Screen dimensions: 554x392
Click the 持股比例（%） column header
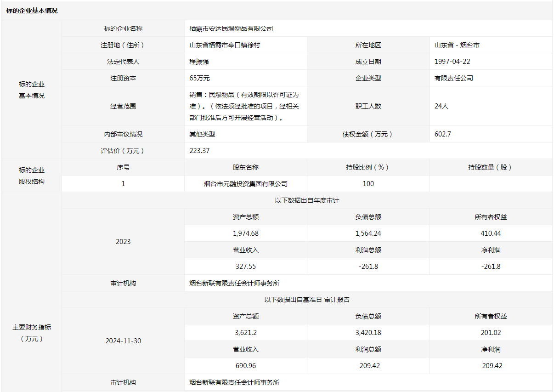point(368,167)
